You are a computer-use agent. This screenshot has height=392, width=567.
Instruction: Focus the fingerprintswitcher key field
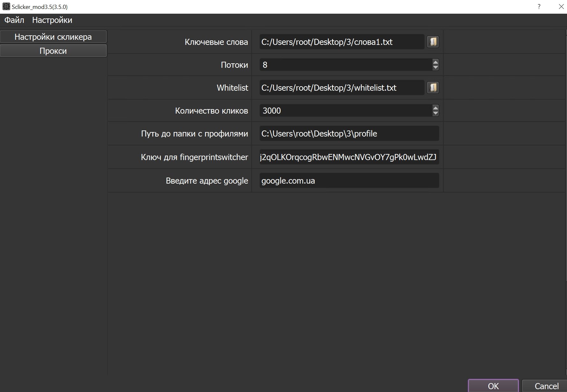(349, 157)
